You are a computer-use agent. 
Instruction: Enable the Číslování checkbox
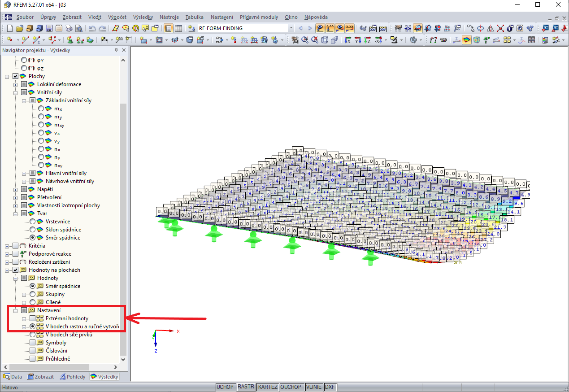pos(33,351)
